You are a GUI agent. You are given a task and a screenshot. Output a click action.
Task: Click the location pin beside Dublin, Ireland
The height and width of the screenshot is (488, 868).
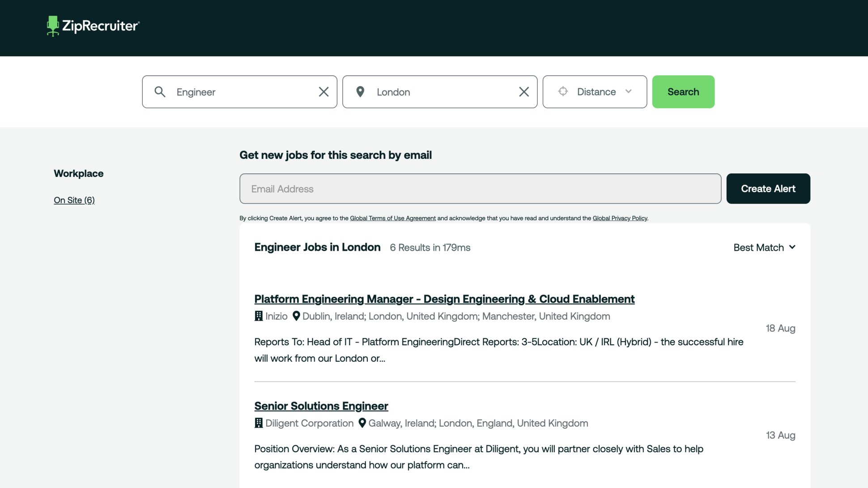coord(296,316)
